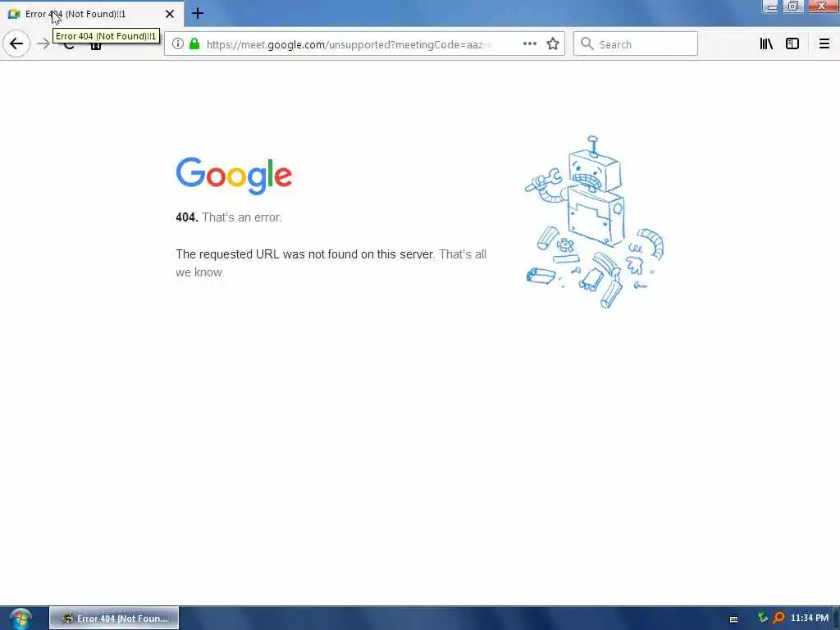840x630 pixels.
Task: Show site information icon in address bar
Action: [x=178, y=44]
